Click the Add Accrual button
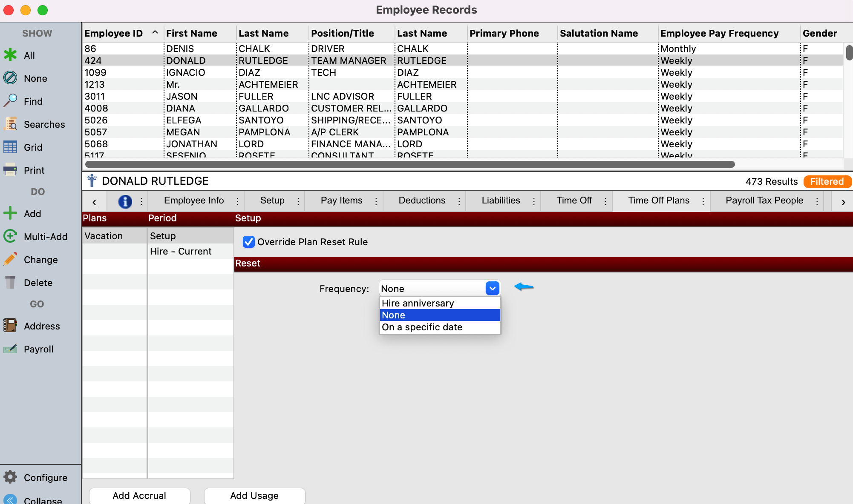 139,495
